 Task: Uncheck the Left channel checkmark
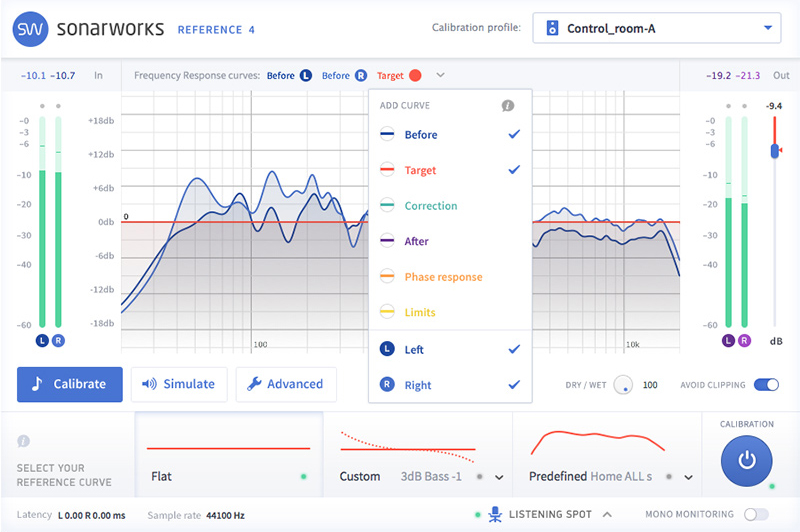pos(514,349)
